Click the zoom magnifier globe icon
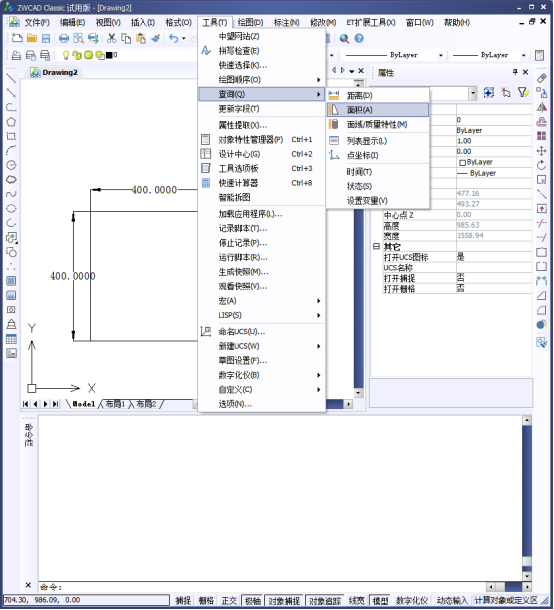This screenshot has width=554, height=610. pyautogui.click(x=344, y=38)
